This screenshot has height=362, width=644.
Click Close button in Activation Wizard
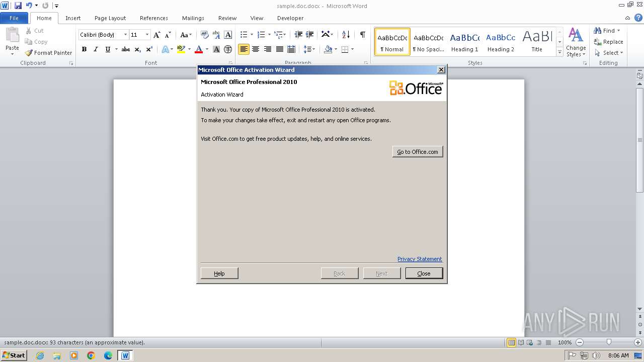pyautogui.click(x=424, y=274)
